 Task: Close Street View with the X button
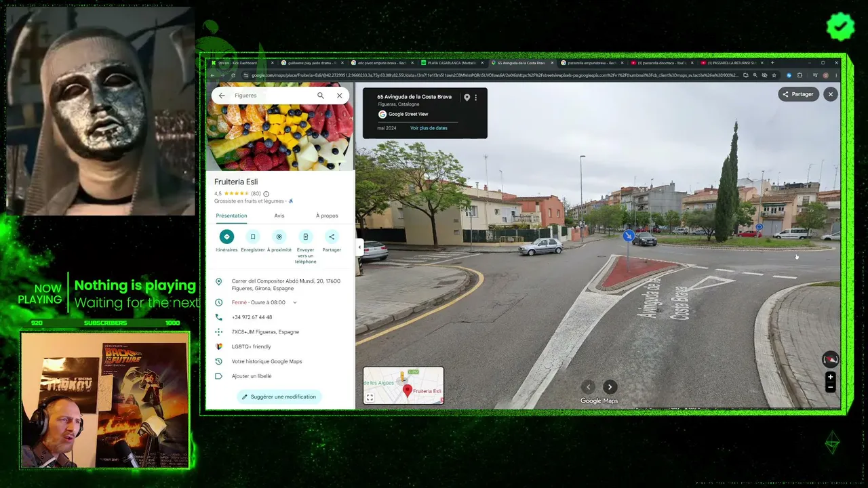(x=831, y=94)
